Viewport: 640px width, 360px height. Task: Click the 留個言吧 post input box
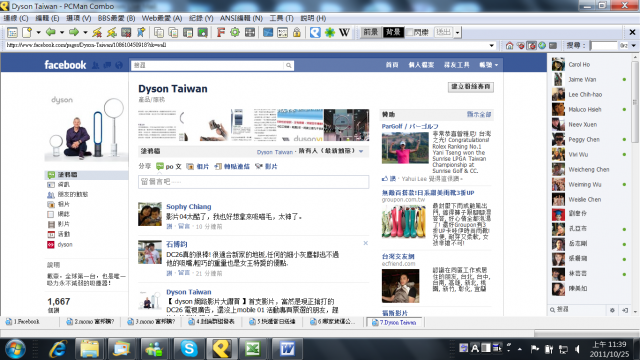[x=253, y=182]
